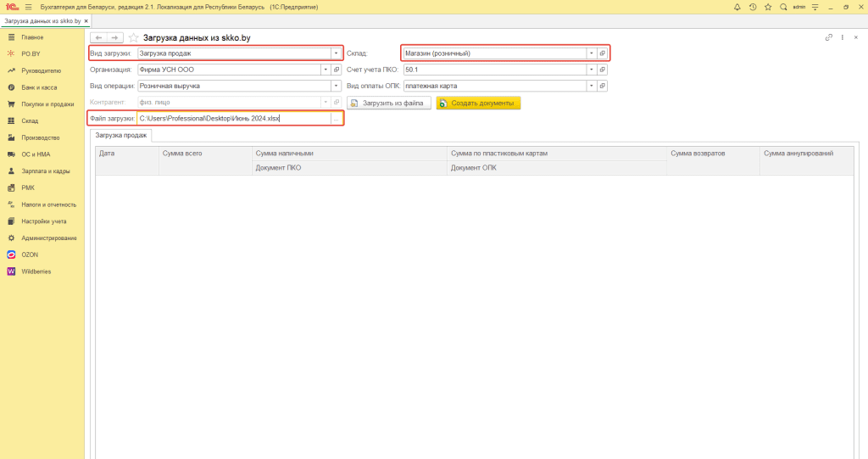Click the file browse ellipsis button
Image resolution: width=868 pixels, height=459 pixels.
point(336,119)
